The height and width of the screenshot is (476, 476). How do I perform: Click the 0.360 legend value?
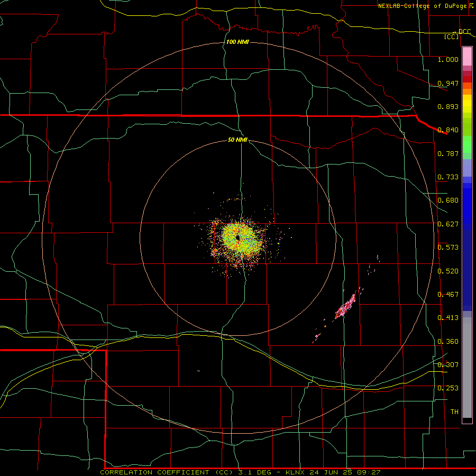448,342
